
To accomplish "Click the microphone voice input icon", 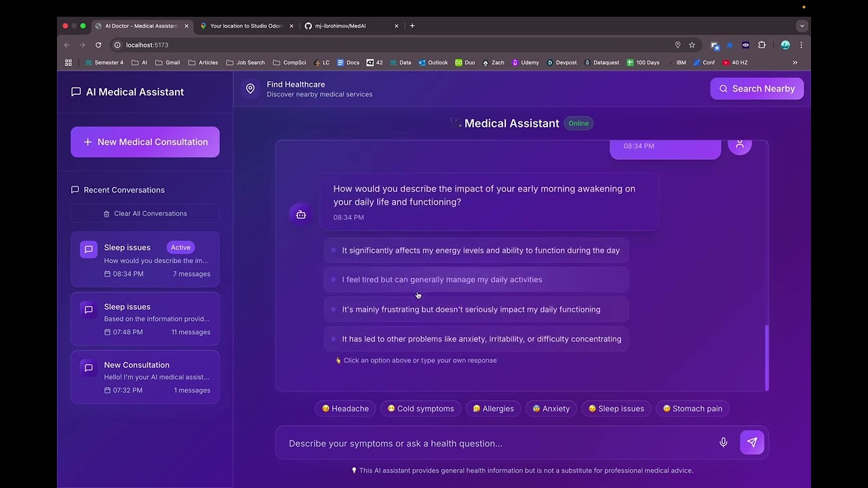I will click(724, 443).
